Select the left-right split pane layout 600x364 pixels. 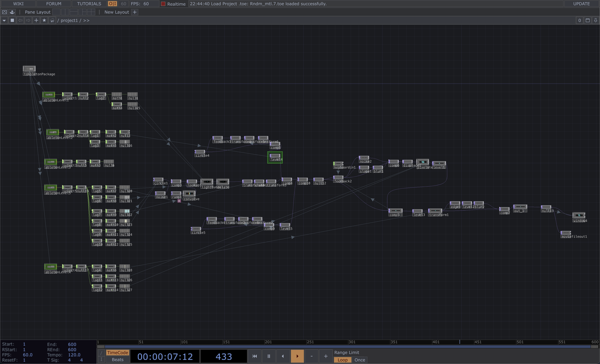pyautogui.click(x=65, y=12)
